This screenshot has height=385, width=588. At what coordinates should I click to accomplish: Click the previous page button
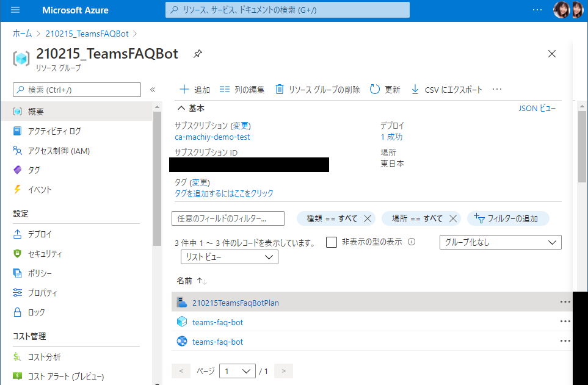click(x=181, y=371)
